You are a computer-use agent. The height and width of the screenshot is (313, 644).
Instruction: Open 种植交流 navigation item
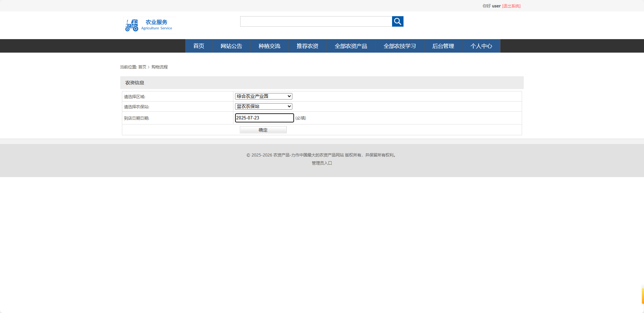click(269, 46)
